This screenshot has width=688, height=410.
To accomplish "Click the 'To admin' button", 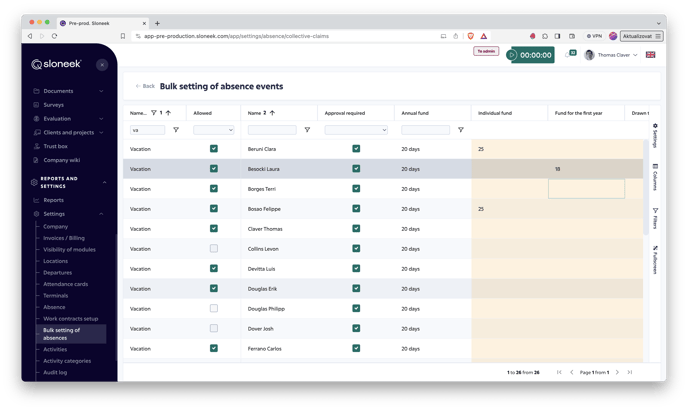I will pyautogui.click(x=486, y=51).
